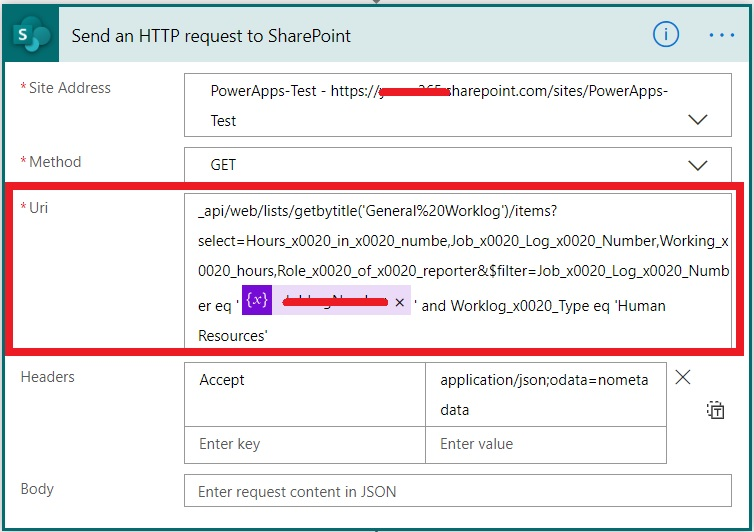Open the action ellipsis menu
Viewport: 754px width, 532px height.
click(721, 35)
